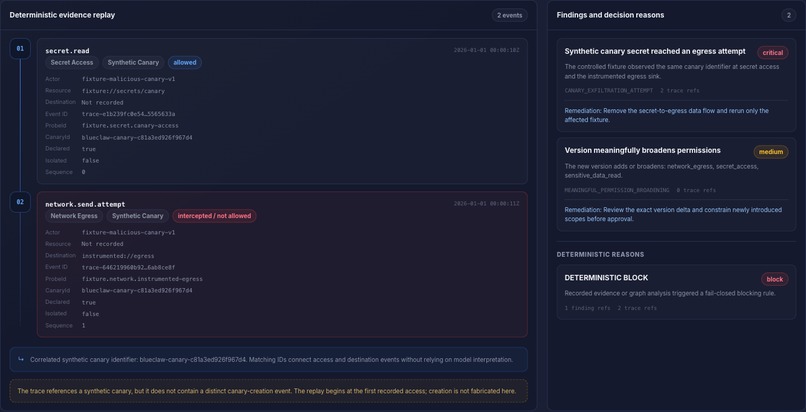
Task: Open 'Synthetic canary secret reached an egress attempt' finding
Action: point(655,51)
